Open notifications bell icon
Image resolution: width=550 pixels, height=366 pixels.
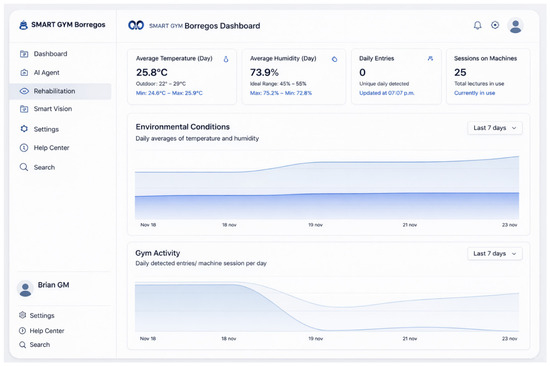pyautogui.click(x=477, y=25)
